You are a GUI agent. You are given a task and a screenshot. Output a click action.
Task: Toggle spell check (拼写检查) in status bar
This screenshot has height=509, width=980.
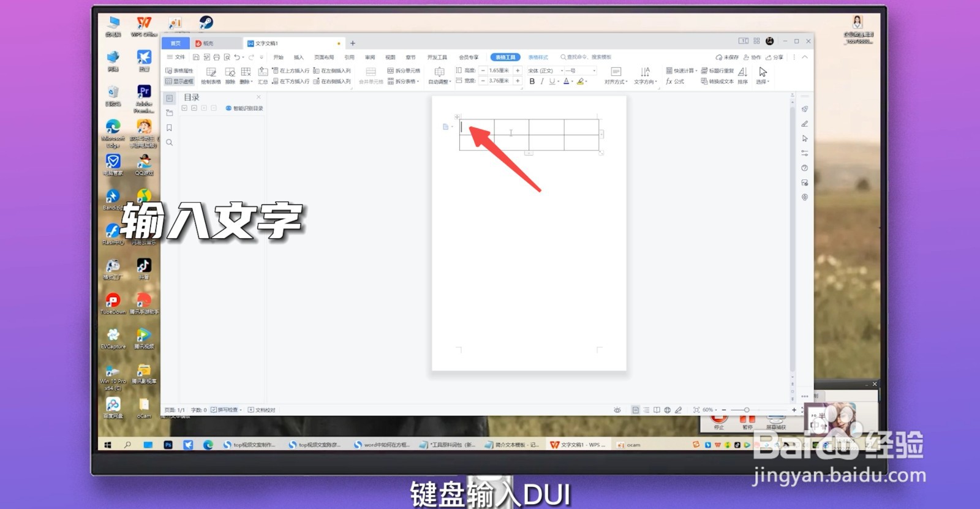point(226,410)
